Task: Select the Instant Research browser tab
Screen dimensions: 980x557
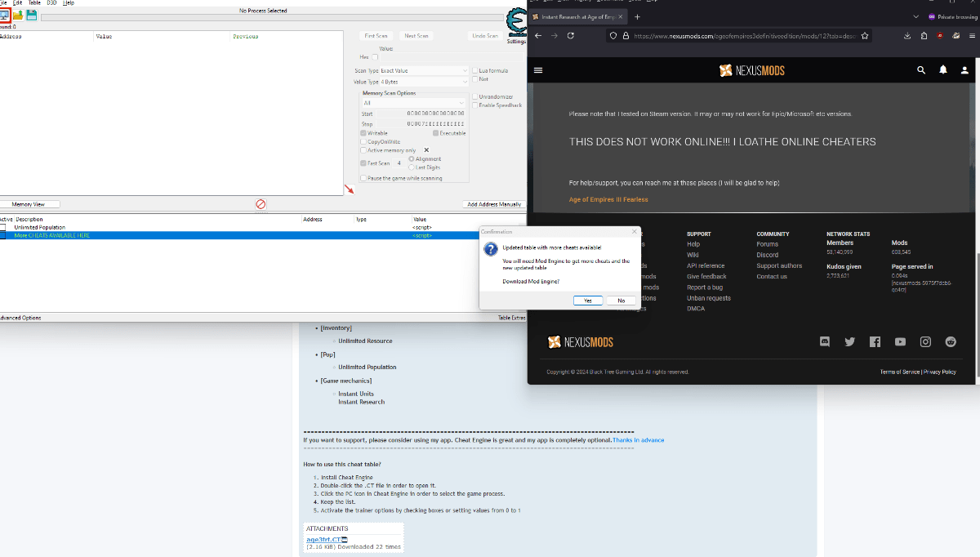Action: click(578, 16)
